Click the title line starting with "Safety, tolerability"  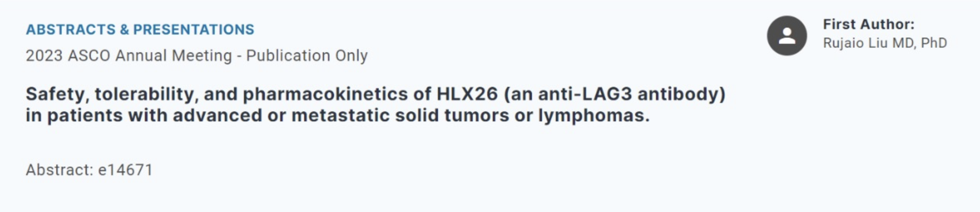[x=375, y=94]
